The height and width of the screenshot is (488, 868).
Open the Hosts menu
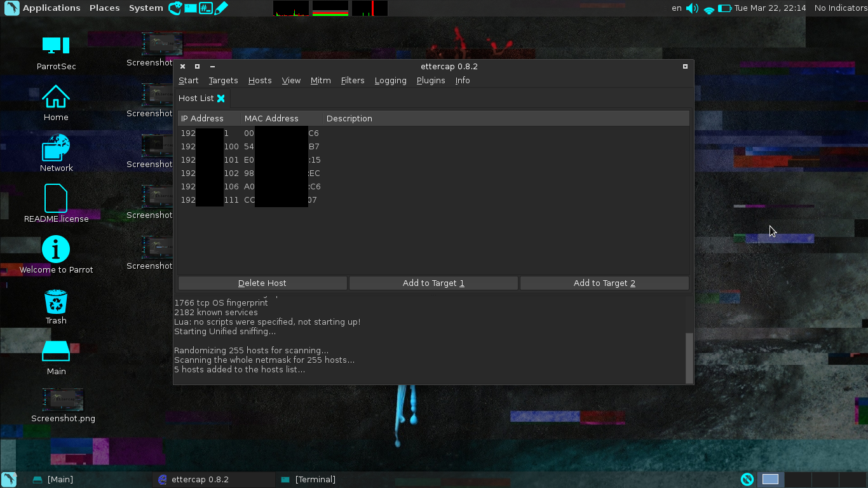coord(260,81)
